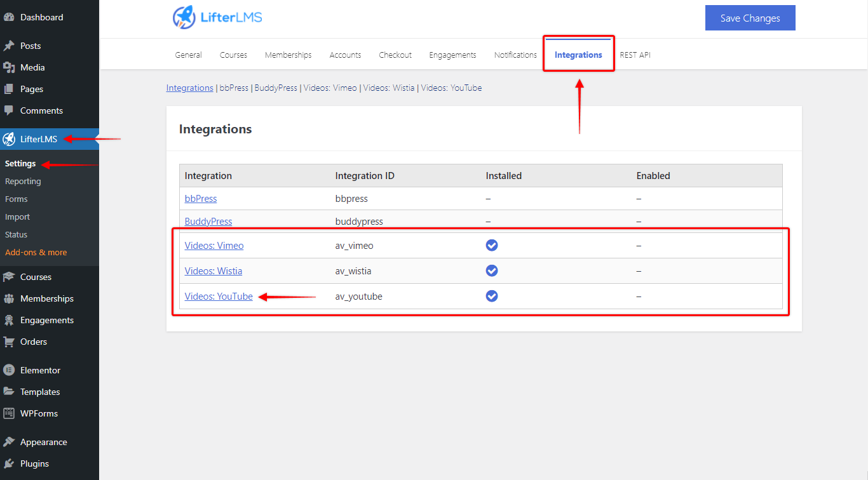Click the av_wistia integration ID

353,271
